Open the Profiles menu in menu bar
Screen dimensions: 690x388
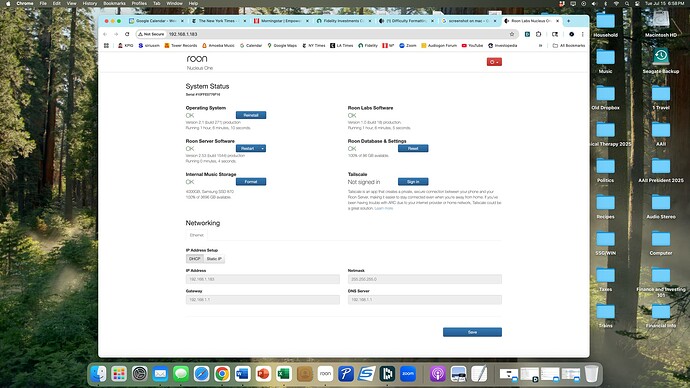pyautogui.click(x=139, y=3)
